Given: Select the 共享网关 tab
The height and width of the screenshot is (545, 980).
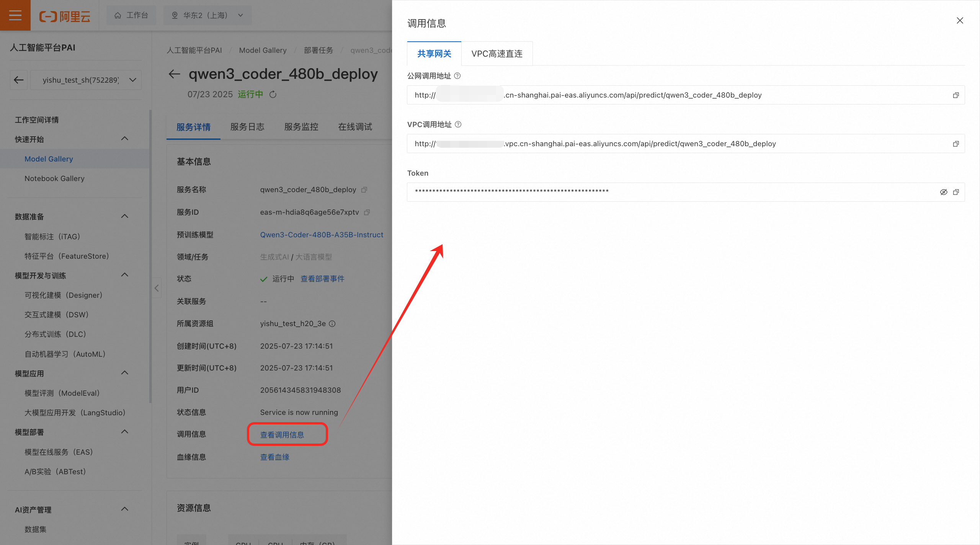Looking at the screenshot, I should click(x=434, y=54).
